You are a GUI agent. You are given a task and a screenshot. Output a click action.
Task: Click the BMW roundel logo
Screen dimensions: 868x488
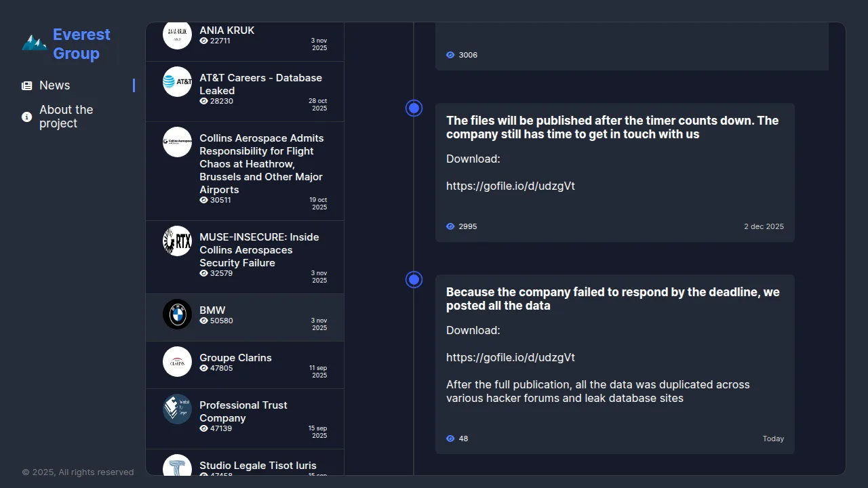pyautogui.click(x=177, y=314)
